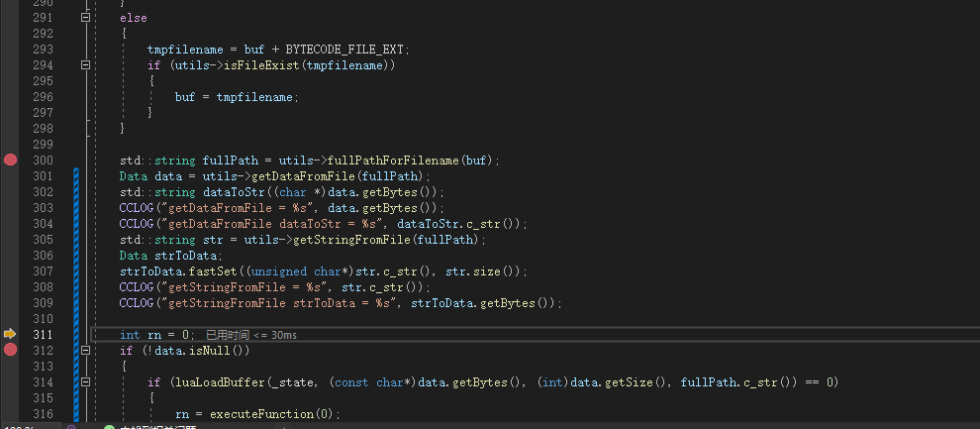The width and height of the screenshot is (980, 429).
Task: Click the yellow current-statement arrow
Action: pos(11,335)
